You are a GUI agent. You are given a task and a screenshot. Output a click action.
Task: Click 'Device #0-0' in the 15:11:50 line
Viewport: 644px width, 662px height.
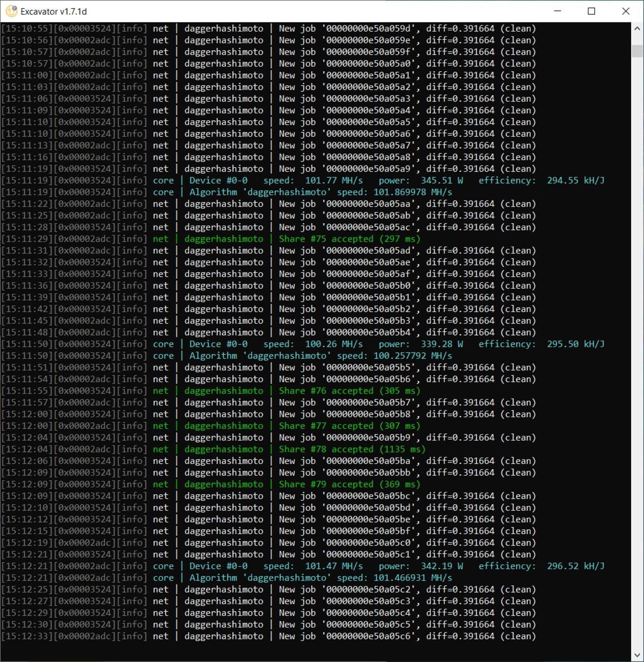tap(218, 344)
